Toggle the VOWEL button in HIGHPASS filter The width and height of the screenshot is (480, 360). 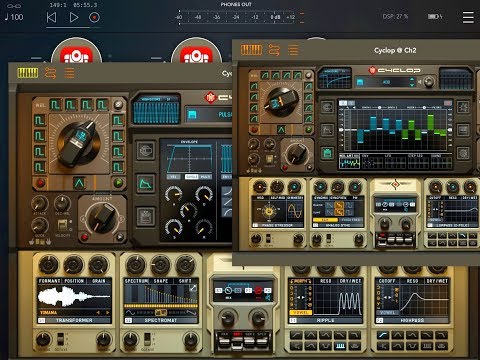[387, 312]
